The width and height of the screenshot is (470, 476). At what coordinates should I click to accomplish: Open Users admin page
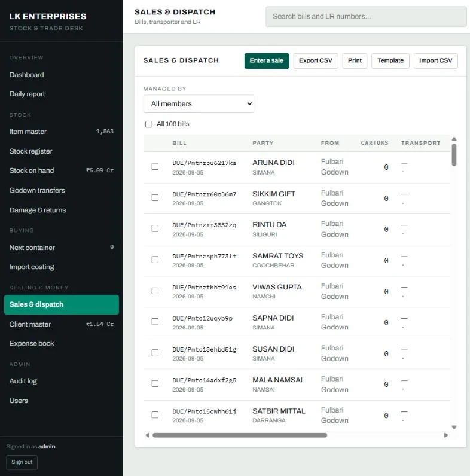62,401
